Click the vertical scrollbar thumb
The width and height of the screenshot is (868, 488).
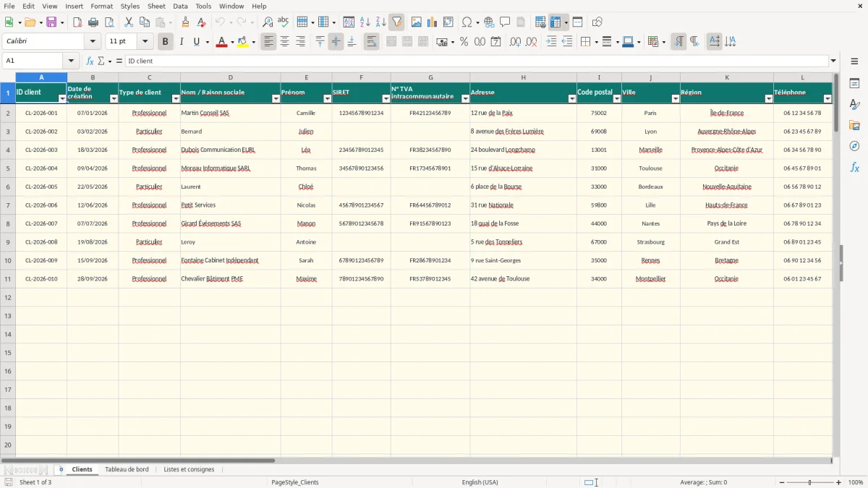[836, 103]
